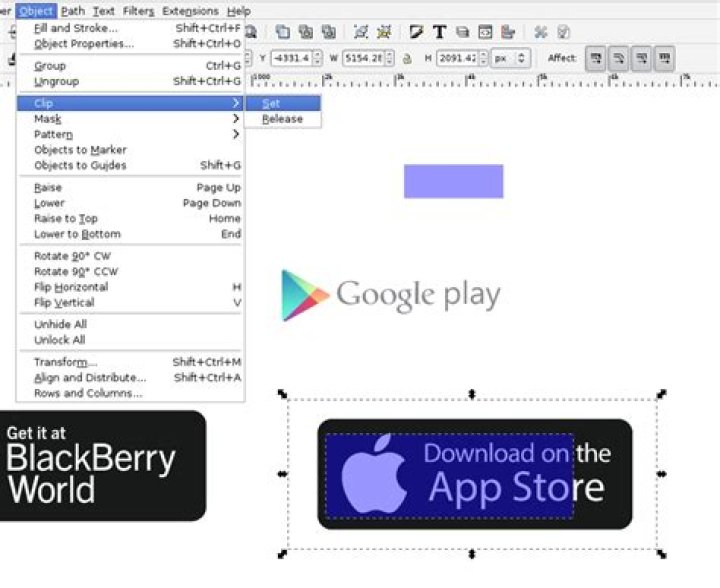The width and height of the screenshot is (720, 588).
Task: Click the top-left selection scale handle
Action: point(282,394)
